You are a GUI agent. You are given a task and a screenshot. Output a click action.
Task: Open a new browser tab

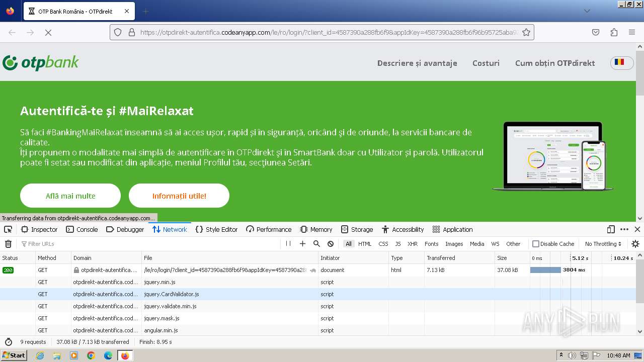pos(146,11)
